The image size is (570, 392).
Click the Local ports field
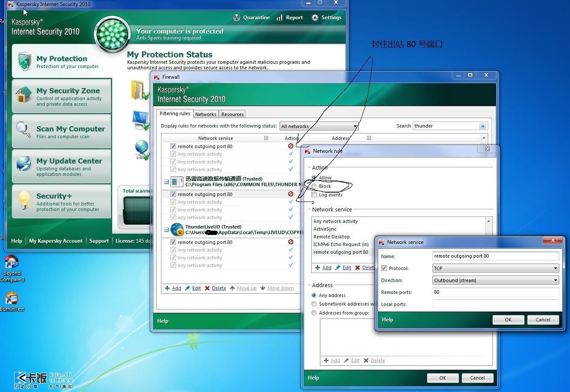pyautogui.click(x=496, y=304)
